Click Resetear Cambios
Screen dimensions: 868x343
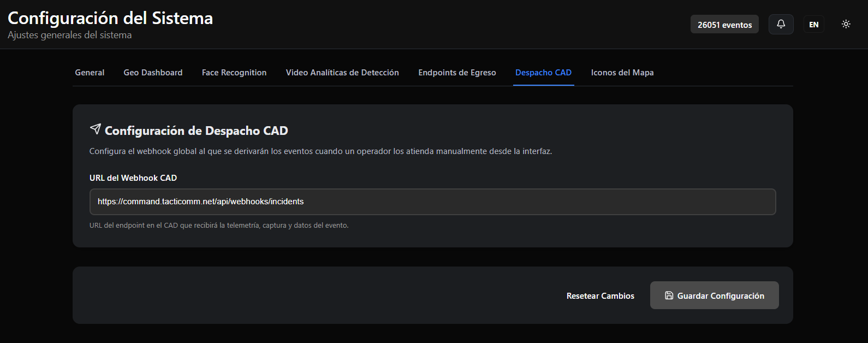(x=600, y=295)
